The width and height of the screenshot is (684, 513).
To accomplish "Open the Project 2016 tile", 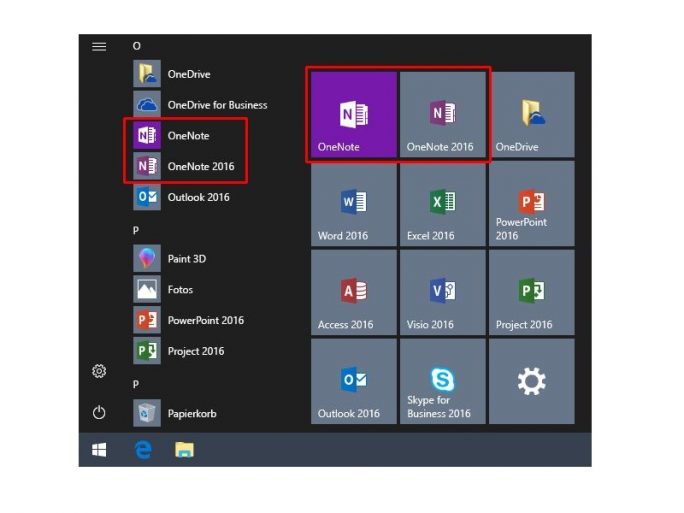I will (532, 292).
